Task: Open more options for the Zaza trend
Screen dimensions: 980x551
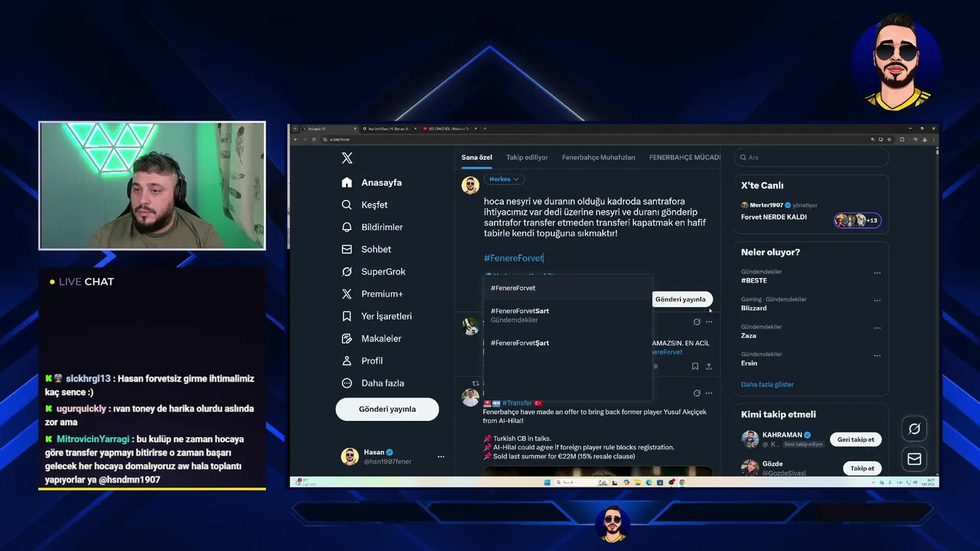Action: tap(877, 328)
